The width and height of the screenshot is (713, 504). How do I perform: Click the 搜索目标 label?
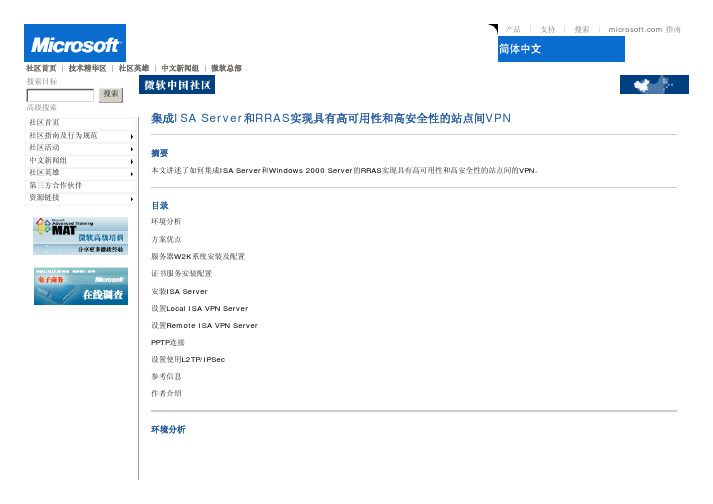[42, 81]
